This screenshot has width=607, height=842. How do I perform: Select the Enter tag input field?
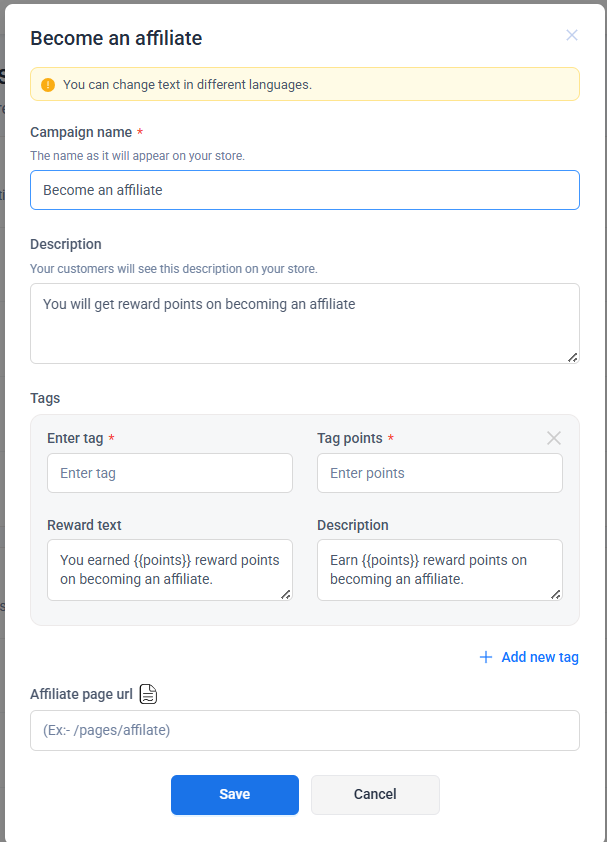pos(169,473)
